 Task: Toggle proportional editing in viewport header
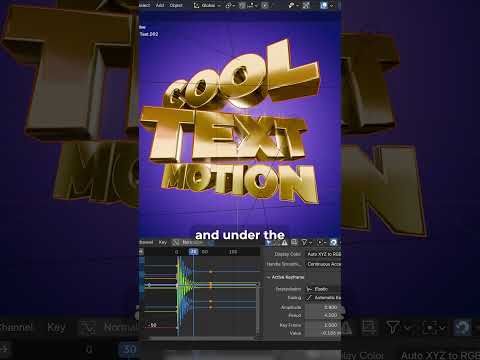pos(265,5)
